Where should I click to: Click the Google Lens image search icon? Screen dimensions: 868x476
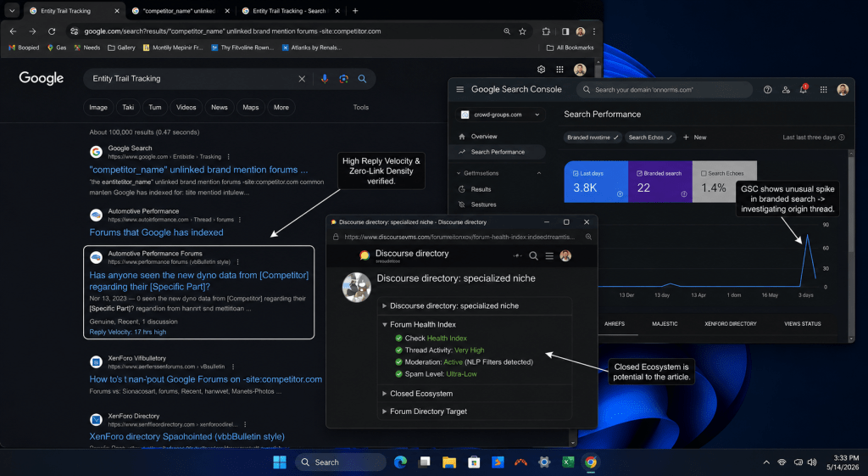click(344, 79)
